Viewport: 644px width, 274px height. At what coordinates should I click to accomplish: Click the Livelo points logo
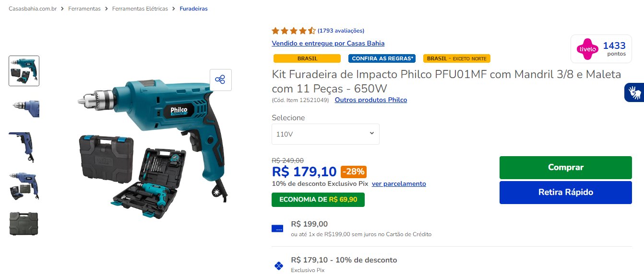coord(587,49)
